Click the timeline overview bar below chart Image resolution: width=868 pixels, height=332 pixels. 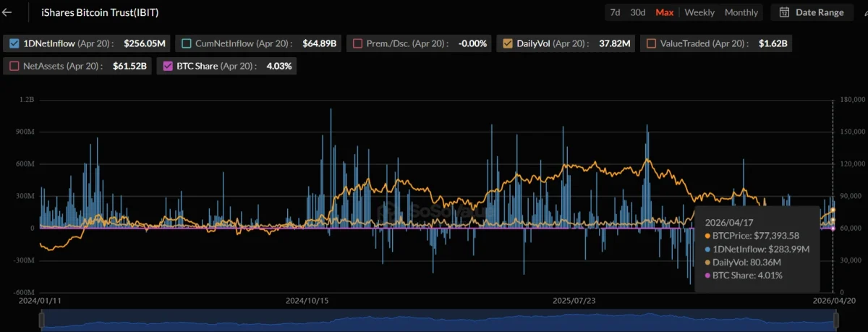pyautogui.click(x=438, y=319)
